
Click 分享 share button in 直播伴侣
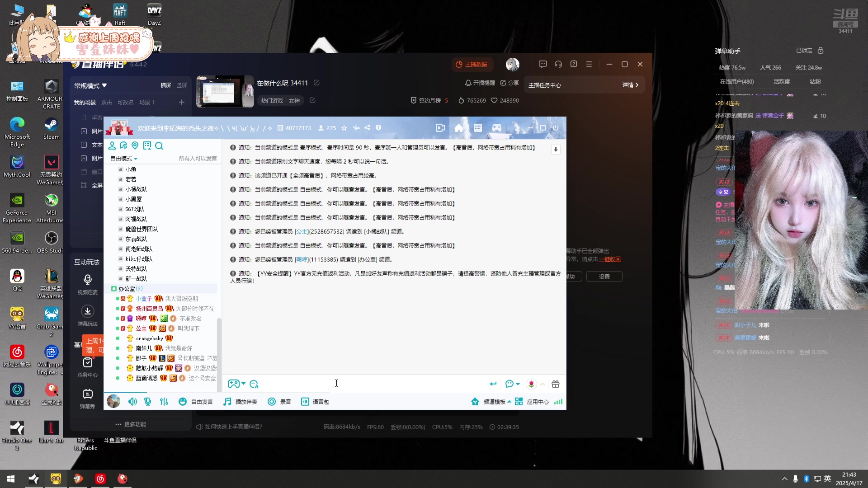[x=509, y=83]
